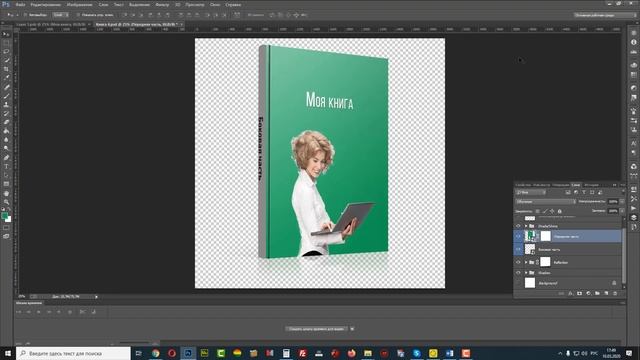
Task: Lock transparent pixels icon
Action: (x=538, y=211)
